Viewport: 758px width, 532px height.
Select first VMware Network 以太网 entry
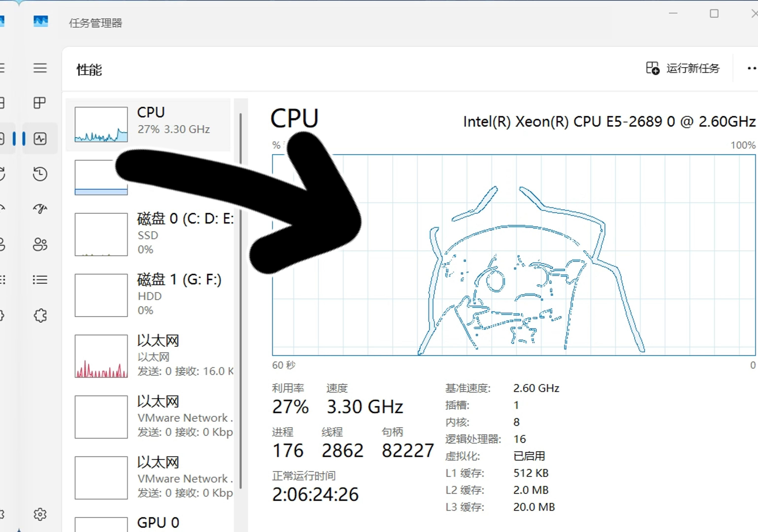pyautogui.click(x=148, y=417)
